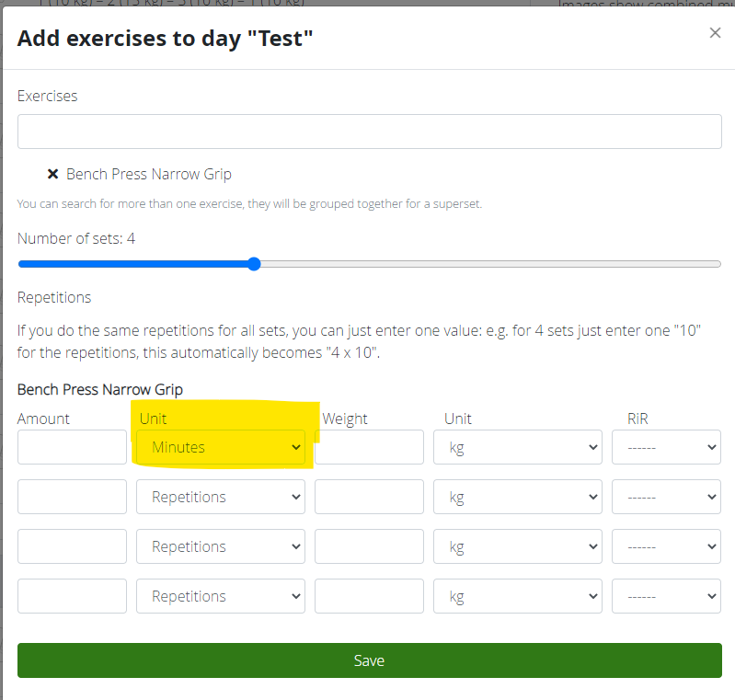Remove Bench Press Narrow Grip exercise

point(53,174)
